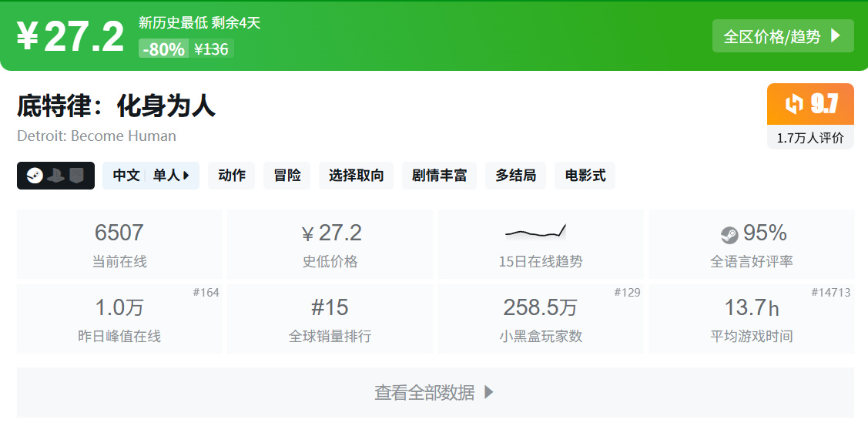The image size is (868, 426).
Task: Click the third platform icon in dark badge
Action: coord(77,176)
